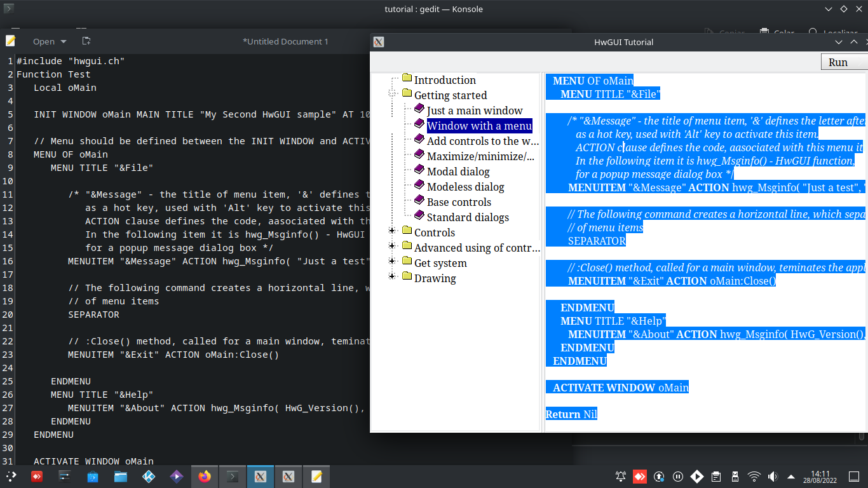Screen dimensions: 868x488
Task: Open the clipboard tray icon
Action: point(715,476)
